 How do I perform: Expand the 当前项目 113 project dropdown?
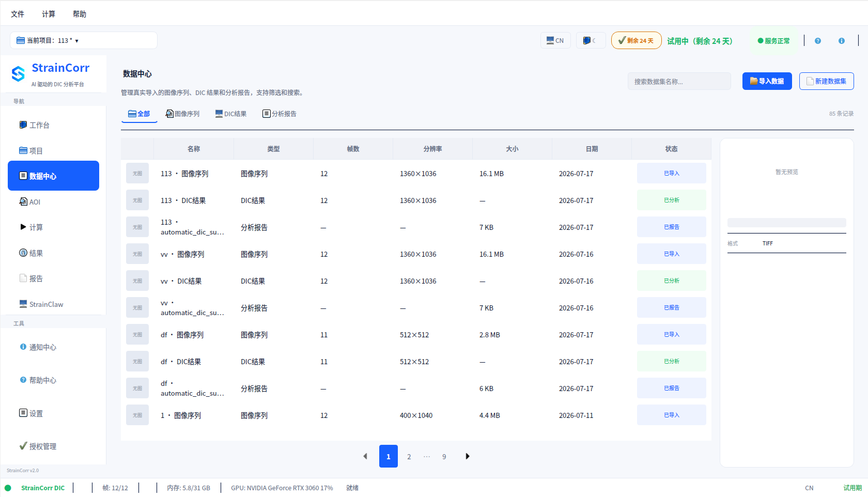point(84,40)
